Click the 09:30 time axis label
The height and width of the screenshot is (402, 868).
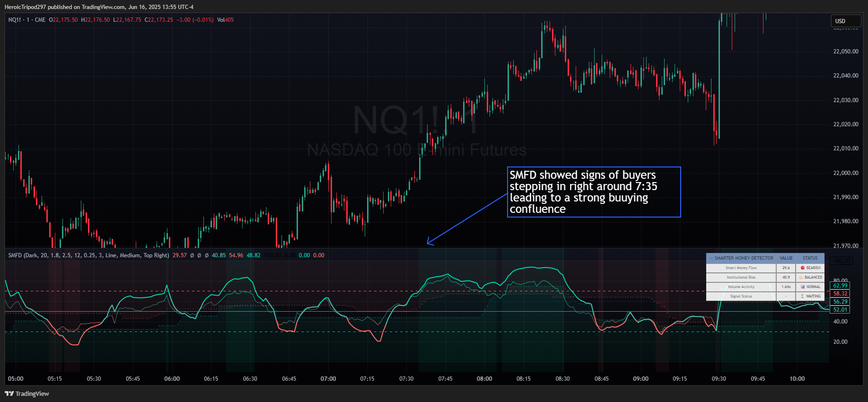pos(719,379)
